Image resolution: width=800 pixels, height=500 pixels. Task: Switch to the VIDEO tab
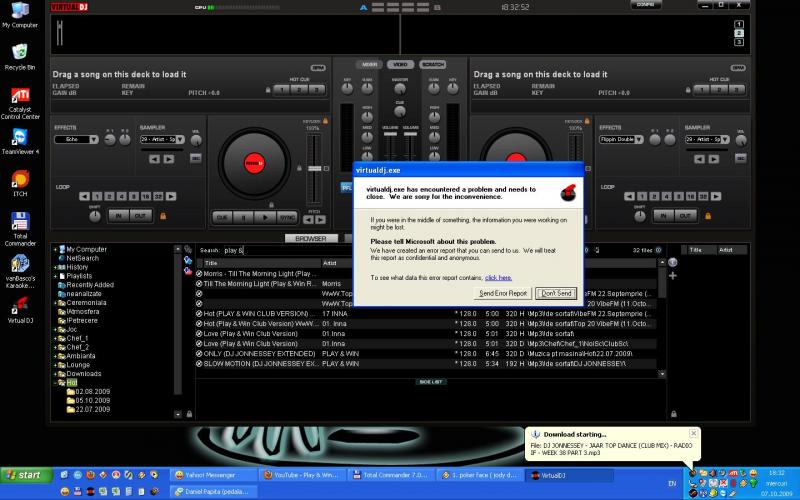coord(401,65)
